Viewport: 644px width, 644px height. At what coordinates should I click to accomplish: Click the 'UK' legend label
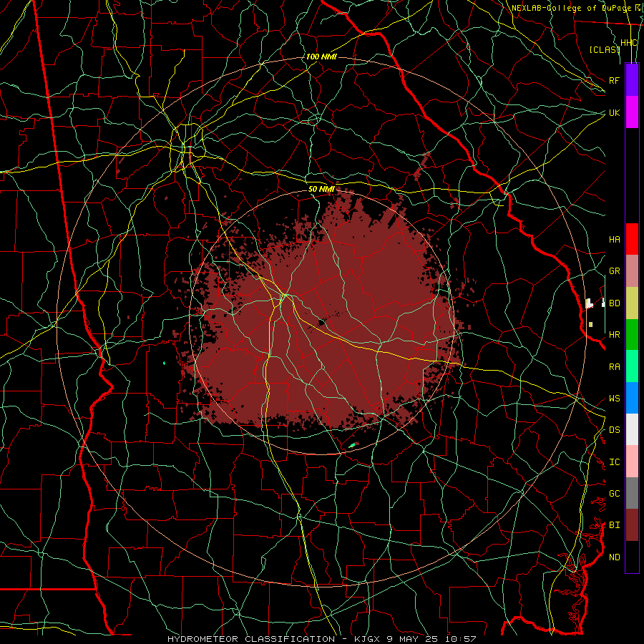pos(615,112)
